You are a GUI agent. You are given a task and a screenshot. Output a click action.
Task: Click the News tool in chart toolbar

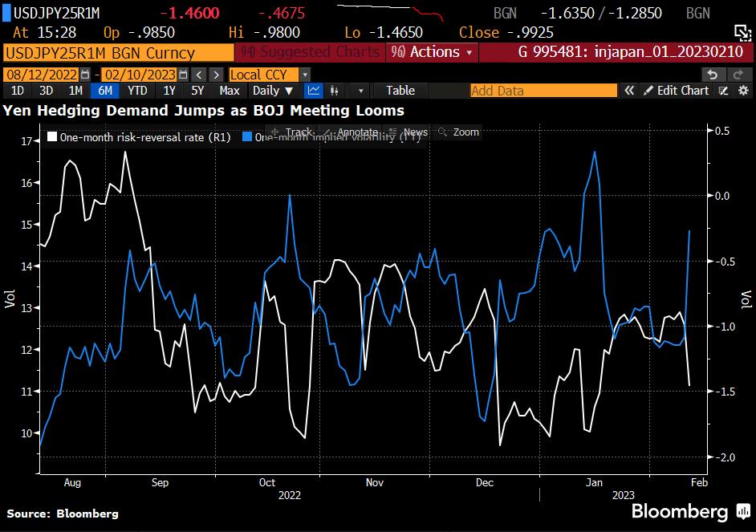[408, 132]
